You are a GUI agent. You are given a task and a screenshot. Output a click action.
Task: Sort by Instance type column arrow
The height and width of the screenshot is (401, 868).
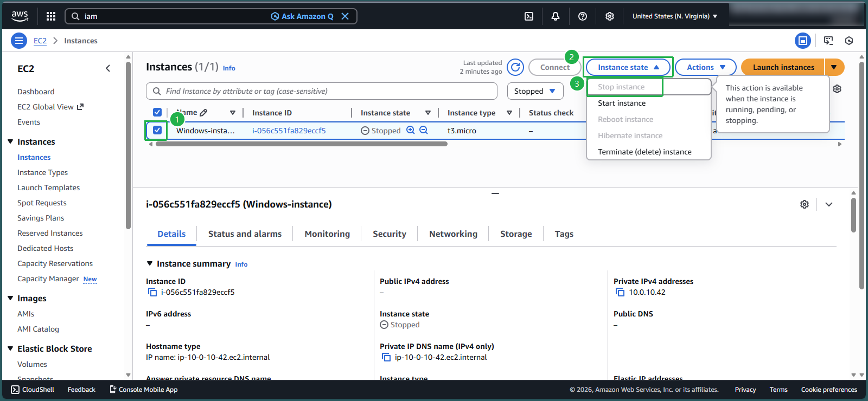(509, 113)
